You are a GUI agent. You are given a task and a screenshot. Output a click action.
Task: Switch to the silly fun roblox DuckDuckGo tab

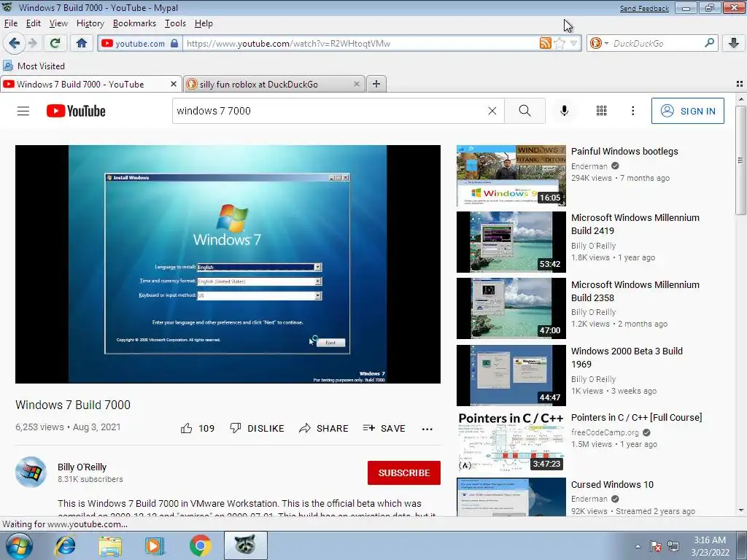[x=274, y=84]
